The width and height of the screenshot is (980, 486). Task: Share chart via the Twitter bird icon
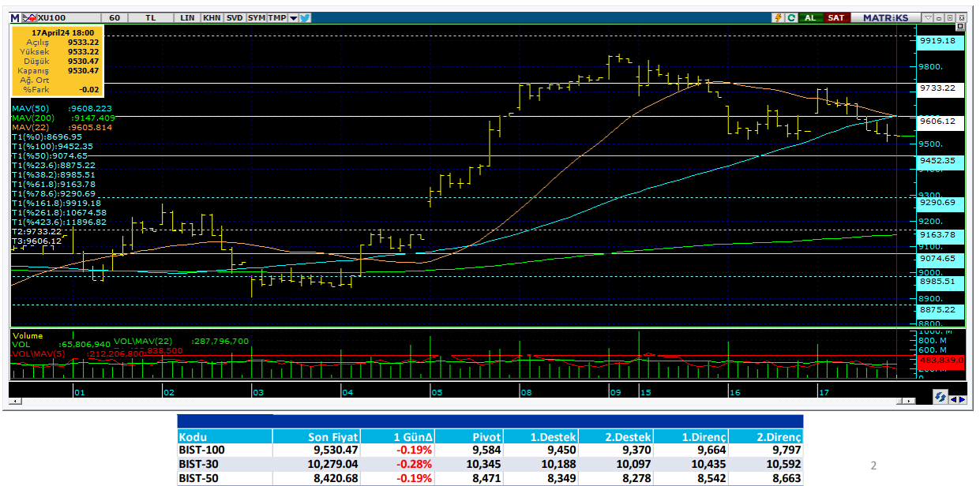305,17
